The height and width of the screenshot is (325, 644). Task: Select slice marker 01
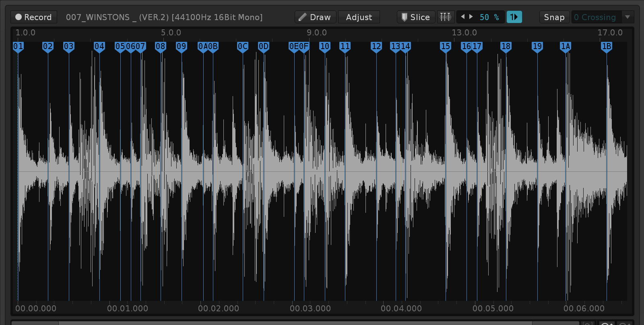click(x=18, y=47)
